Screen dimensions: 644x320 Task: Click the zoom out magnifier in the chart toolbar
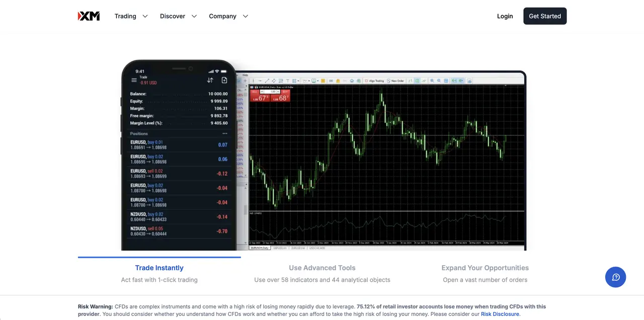pos(439,81)
